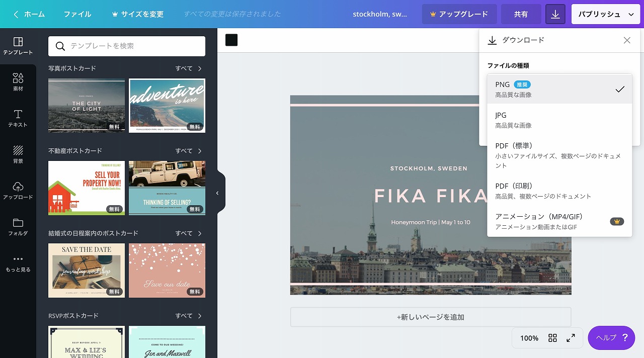Select PNG file type option

point(559,89)
